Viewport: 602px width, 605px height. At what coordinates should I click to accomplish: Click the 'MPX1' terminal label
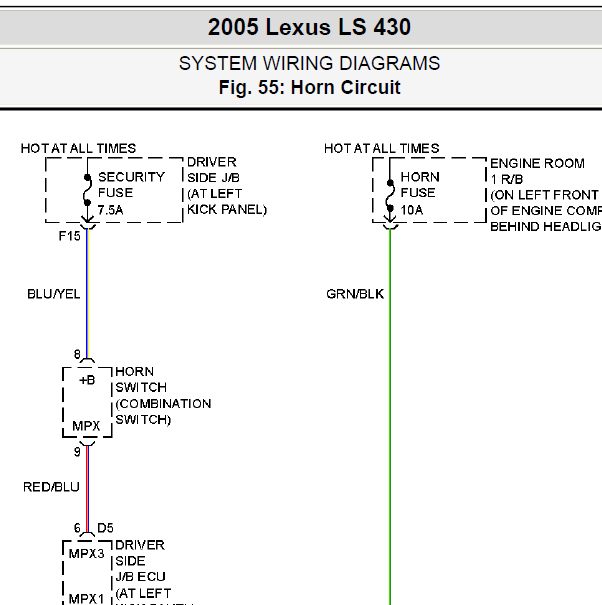pyautogui.click(x=86, y=599)
